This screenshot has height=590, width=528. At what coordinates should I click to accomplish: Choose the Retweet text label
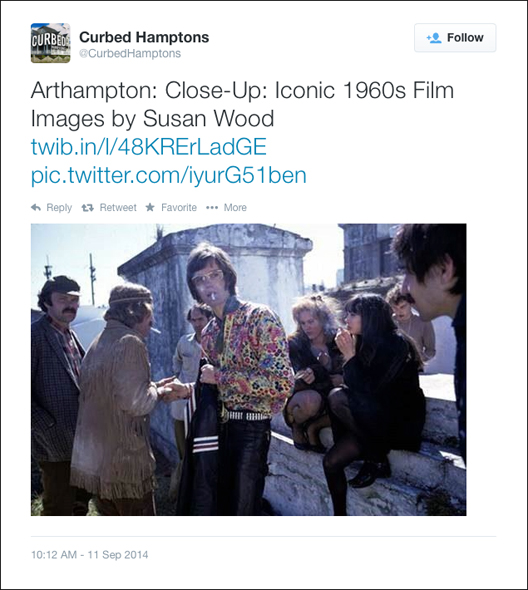pyautogui.click(x=118, y=207)
